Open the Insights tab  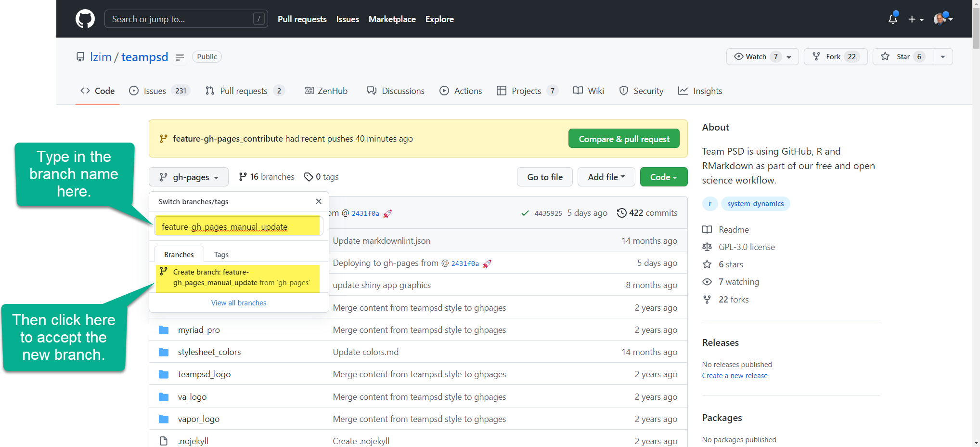click(x=700, y=91)
